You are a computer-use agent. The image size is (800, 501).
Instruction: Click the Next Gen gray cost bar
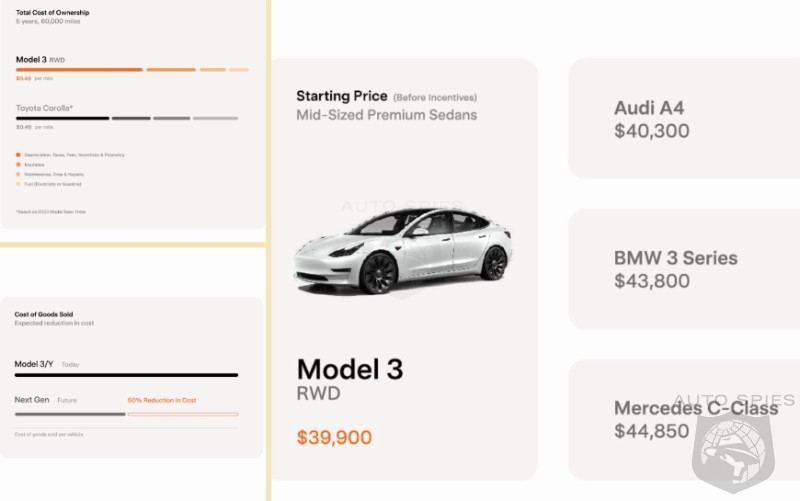(x=70, y=413)
